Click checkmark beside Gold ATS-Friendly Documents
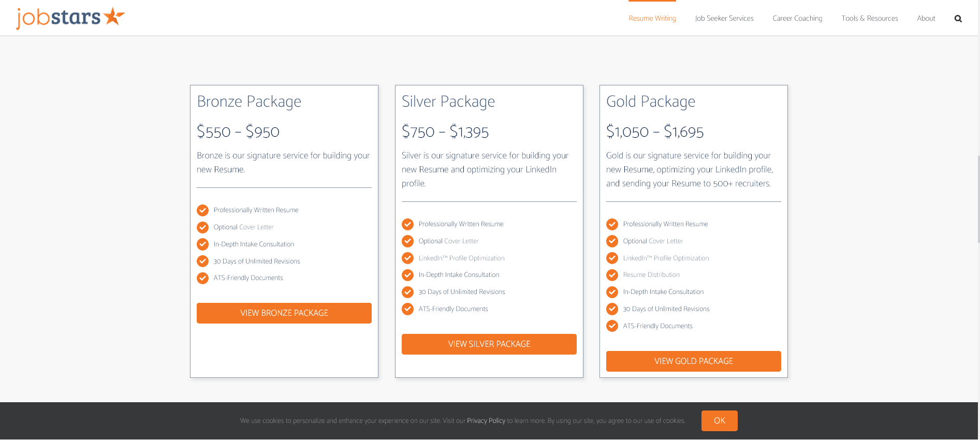 [612, 326]
